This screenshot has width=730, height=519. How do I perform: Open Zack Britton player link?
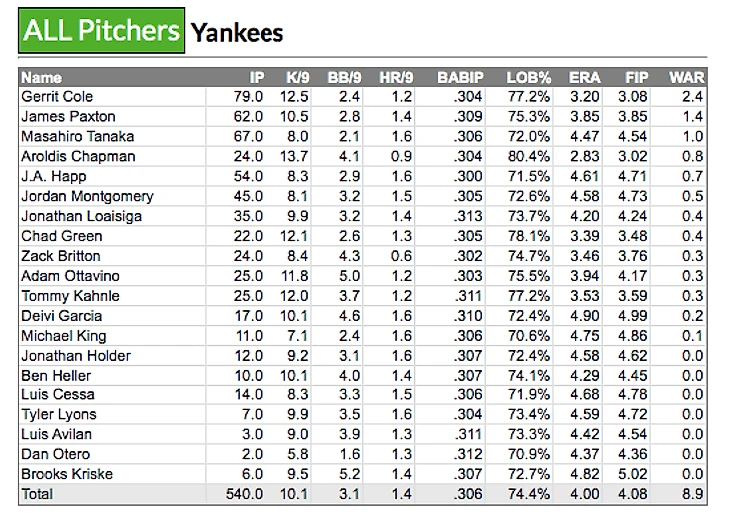(61, 256)
